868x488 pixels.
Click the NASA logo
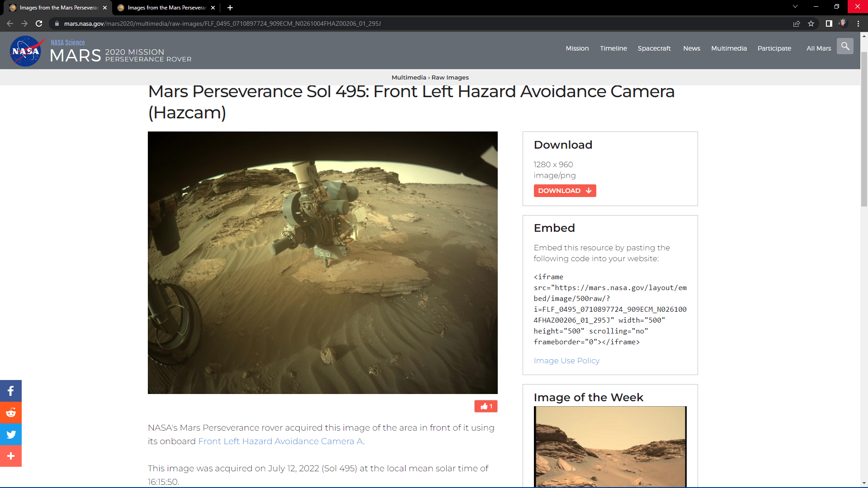[26, 51]
